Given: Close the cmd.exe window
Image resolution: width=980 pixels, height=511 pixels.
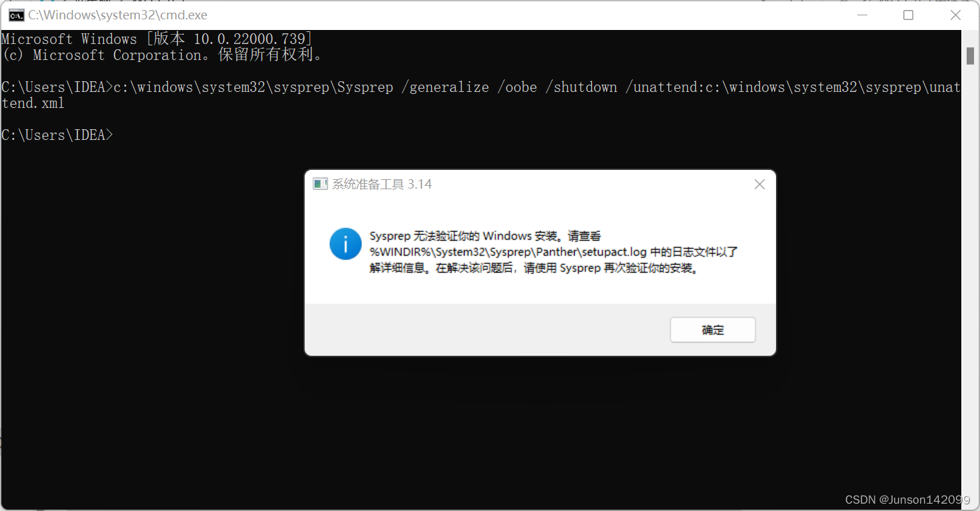Looking at the screenshot, I should tap(955, 15).
